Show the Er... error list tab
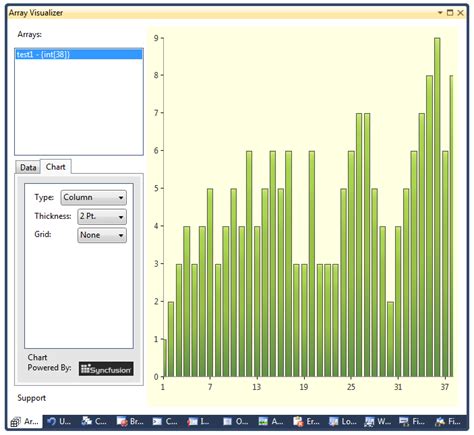This screenshot has width=474, height=435. (x=306, y=422)
